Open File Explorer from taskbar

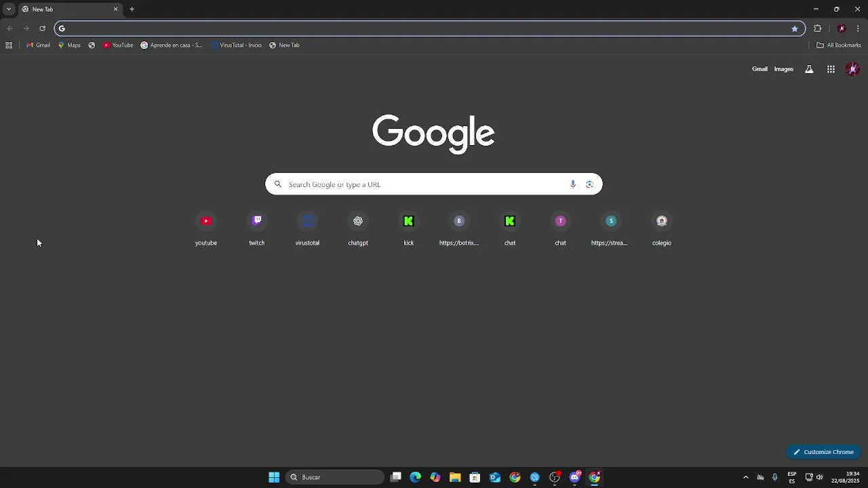pyautogui.click(x=455, y=477)
